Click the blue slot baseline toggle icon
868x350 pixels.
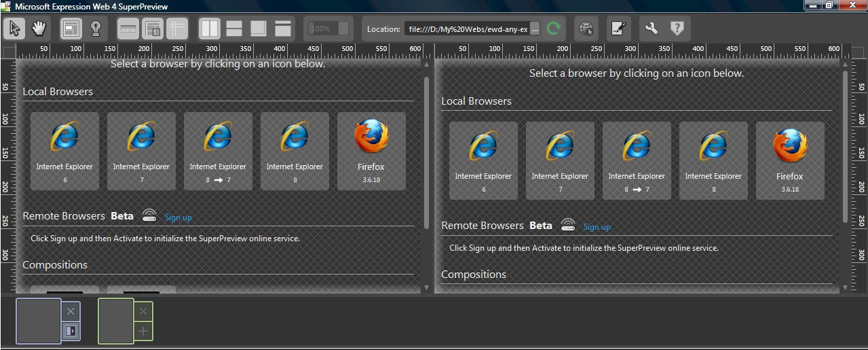pos(71,331)
